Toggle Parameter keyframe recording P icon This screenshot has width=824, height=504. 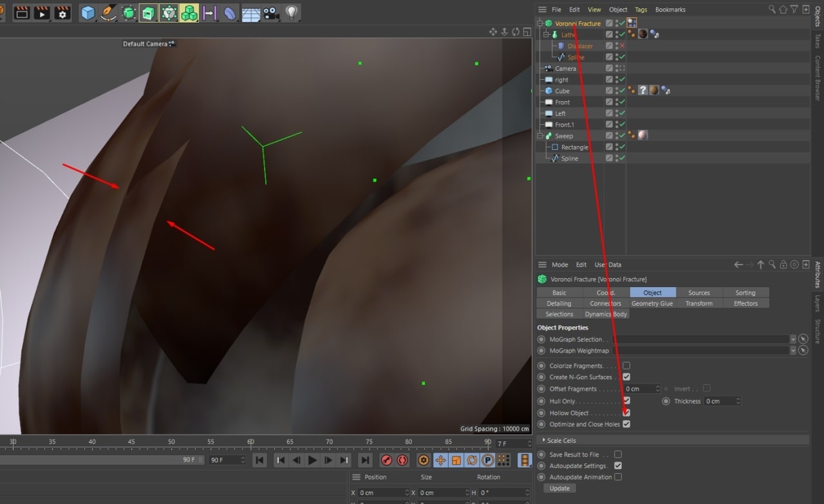[487, 460]
